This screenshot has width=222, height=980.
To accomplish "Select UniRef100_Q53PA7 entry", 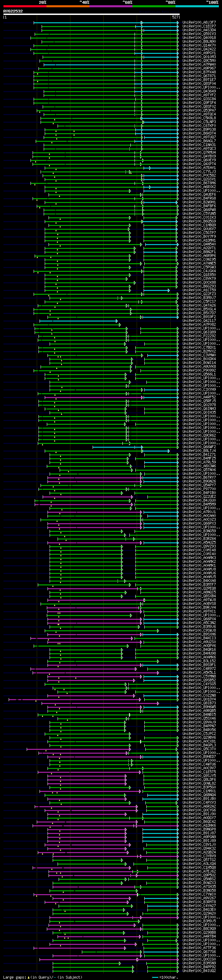I will (199, 110).
